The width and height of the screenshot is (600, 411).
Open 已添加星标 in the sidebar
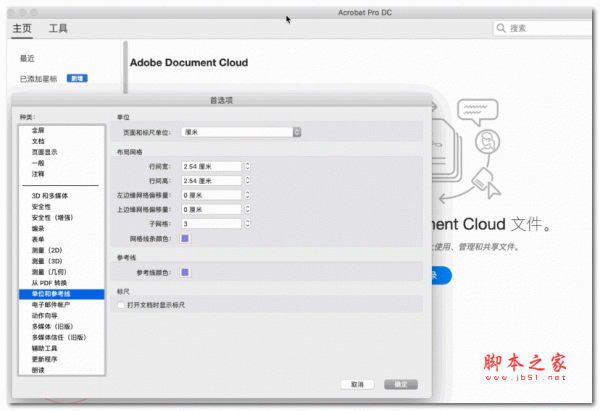click(38, 79)
